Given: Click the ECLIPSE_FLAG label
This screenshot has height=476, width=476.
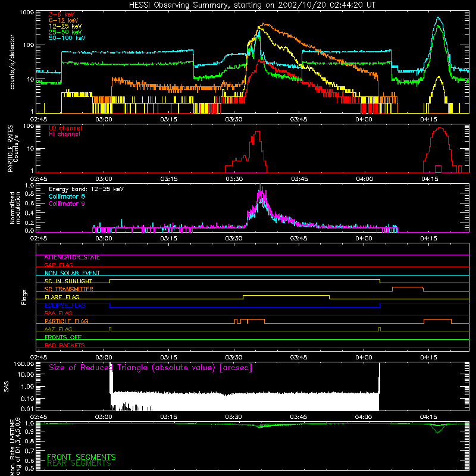Looking at the screenshot, I should [x=65, y=305].
